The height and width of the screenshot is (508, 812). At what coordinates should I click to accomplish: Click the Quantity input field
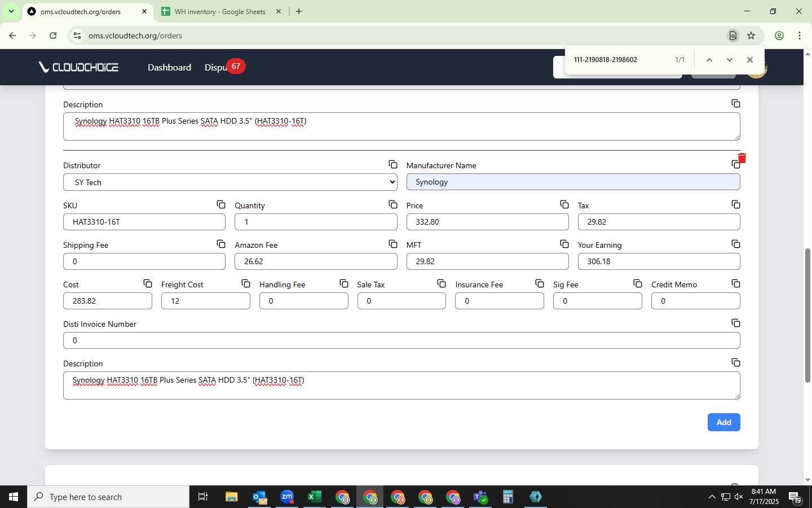coord(316,222)
